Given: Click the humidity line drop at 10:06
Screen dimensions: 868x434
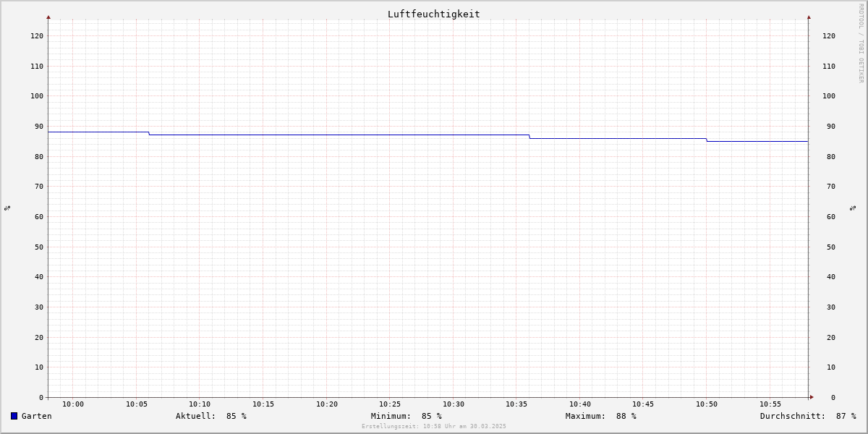Looking at the screenshot, I should point(149,133).
